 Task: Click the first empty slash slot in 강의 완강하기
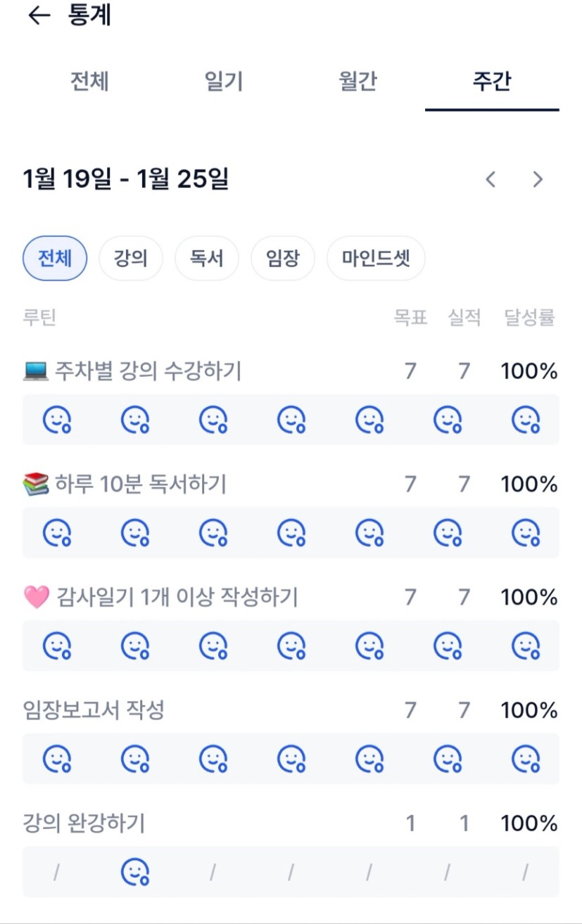click(x=56, y=873)
